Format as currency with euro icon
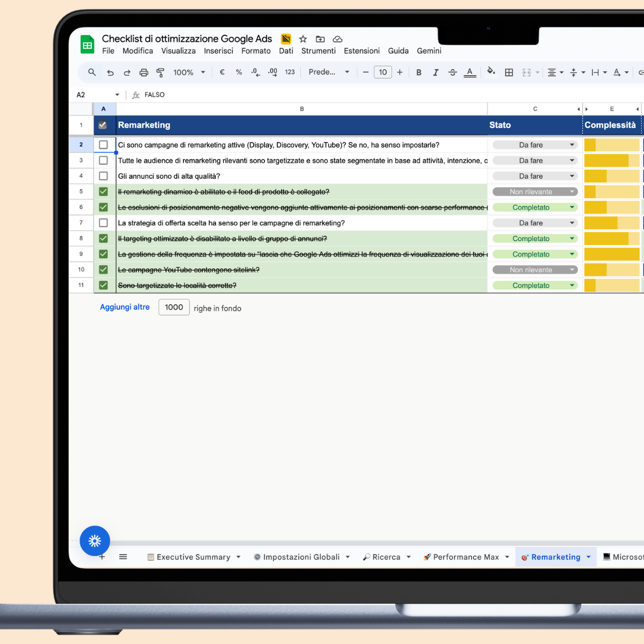 (x=222, y=72)
